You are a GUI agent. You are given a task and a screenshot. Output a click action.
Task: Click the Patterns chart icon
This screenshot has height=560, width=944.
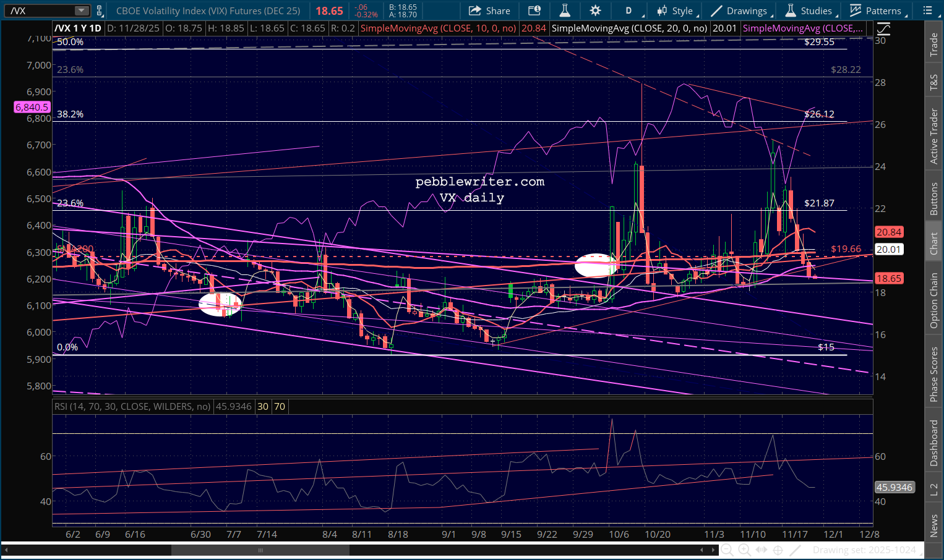(x=856, y=11)
